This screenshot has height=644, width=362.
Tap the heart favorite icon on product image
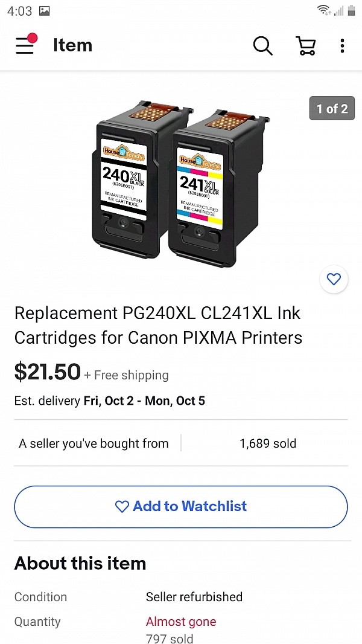334,279
